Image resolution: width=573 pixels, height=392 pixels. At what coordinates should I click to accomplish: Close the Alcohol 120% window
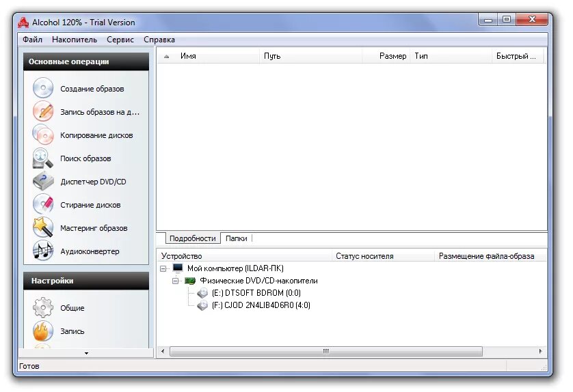coord(532,20)
